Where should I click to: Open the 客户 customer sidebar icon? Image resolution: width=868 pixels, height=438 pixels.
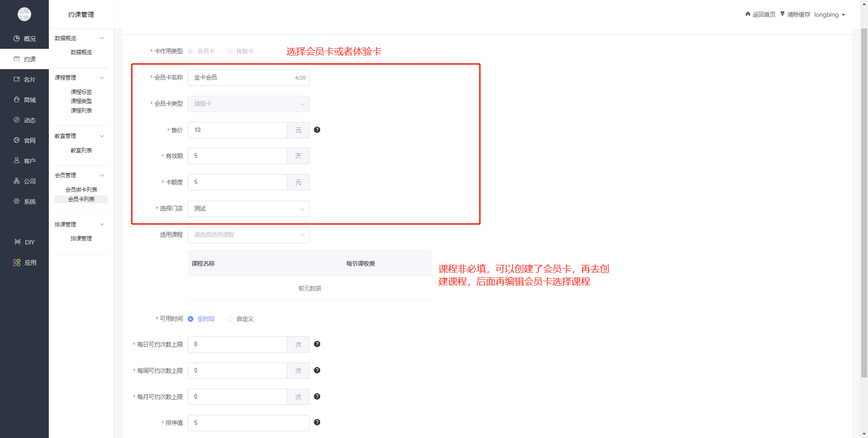17,161
